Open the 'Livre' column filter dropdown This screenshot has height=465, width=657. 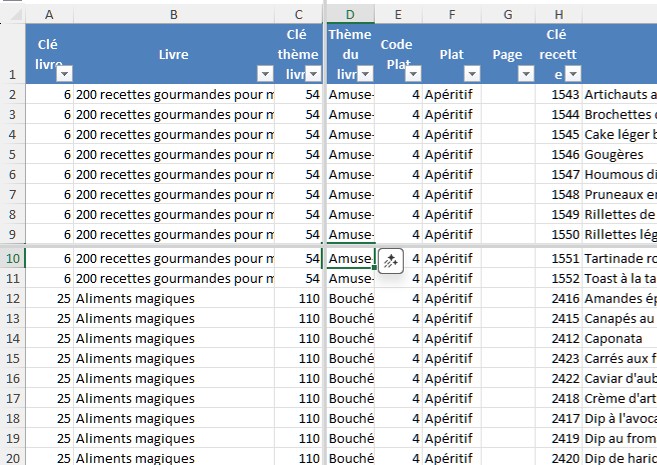[x=264, y=74]
